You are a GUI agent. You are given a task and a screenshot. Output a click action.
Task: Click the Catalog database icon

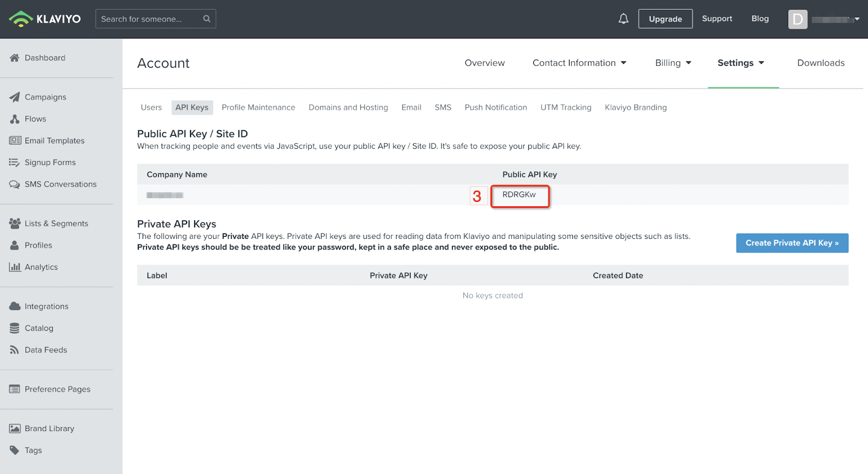coord(15,328)
